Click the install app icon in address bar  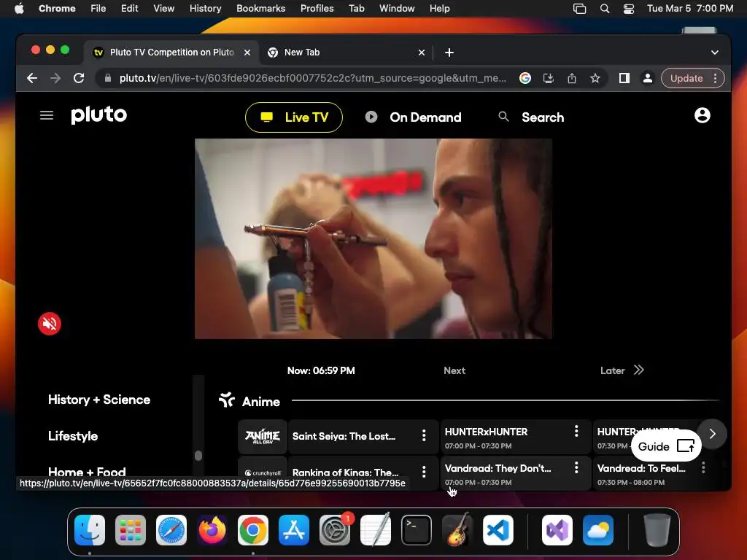[x=549, y=78]
